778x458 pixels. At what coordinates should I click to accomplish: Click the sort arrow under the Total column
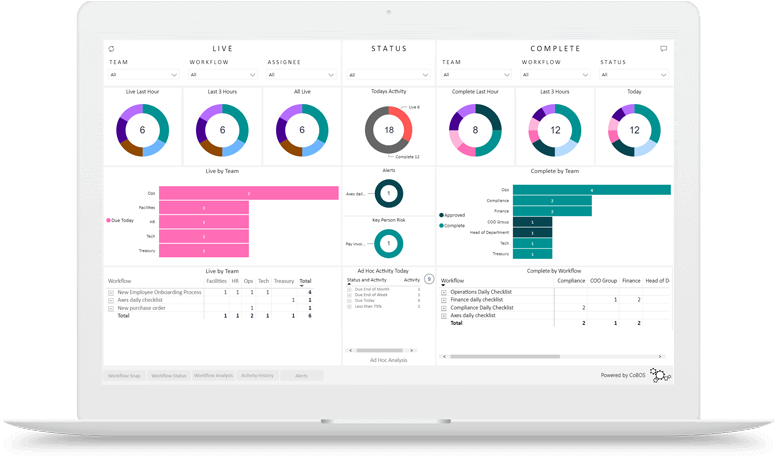tap(302, 286)
